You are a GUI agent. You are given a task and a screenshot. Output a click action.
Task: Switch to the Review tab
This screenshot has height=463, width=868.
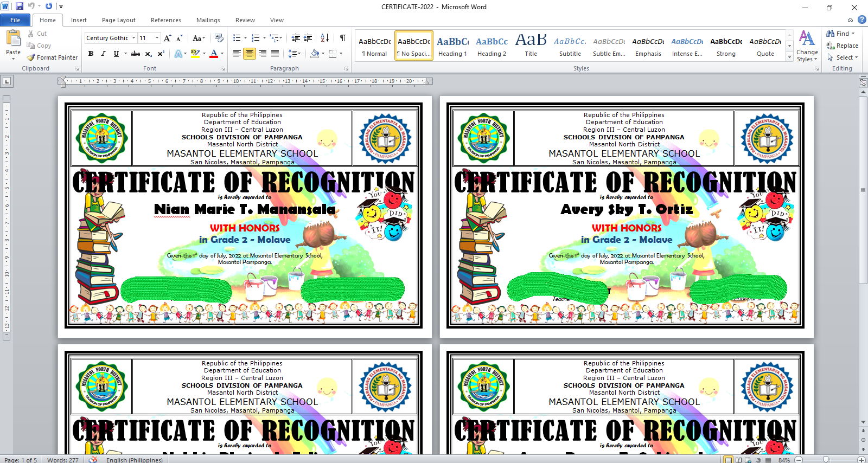(245, 20)
